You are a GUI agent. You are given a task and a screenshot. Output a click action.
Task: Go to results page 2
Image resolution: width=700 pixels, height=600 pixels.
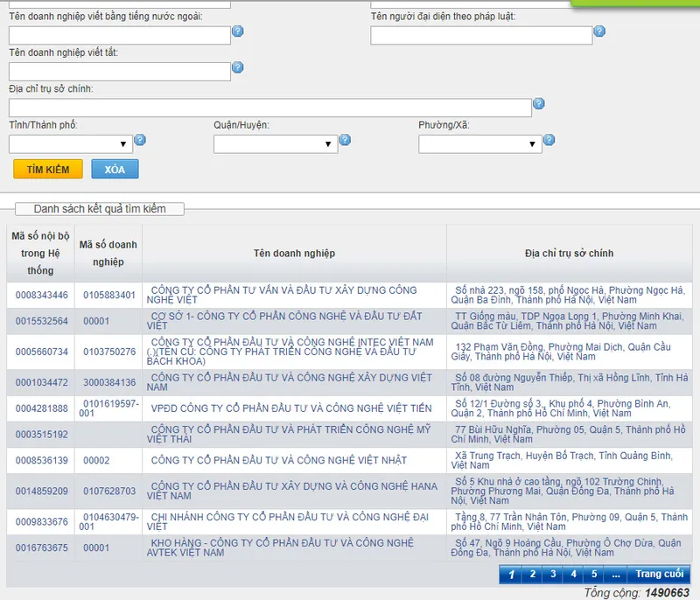(x=532, y=574)
